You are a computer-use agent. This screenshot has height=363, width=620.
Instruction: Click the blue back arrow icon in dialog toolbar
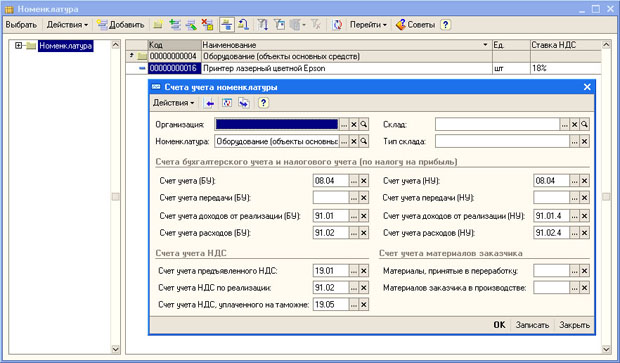coord(210,103)
